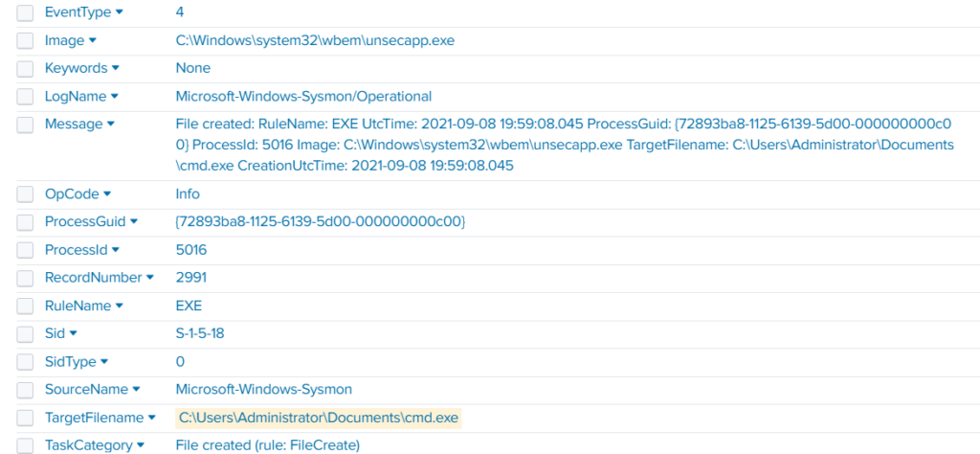The height and width of the screenshot is (454, 980).
Task: Tick the TaskCategory field checkbox
Action: coord(25,445)
